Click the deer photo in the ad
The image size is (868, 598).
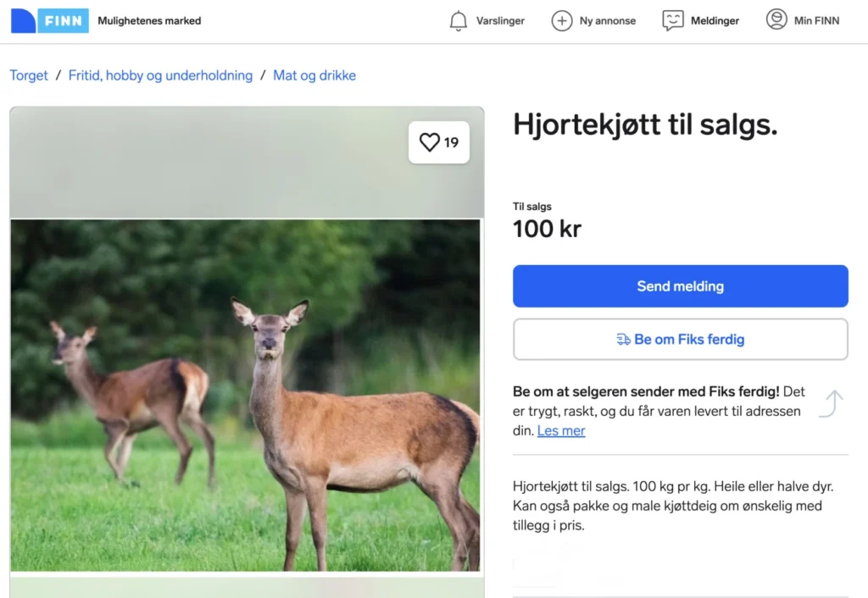pos(245,395)
